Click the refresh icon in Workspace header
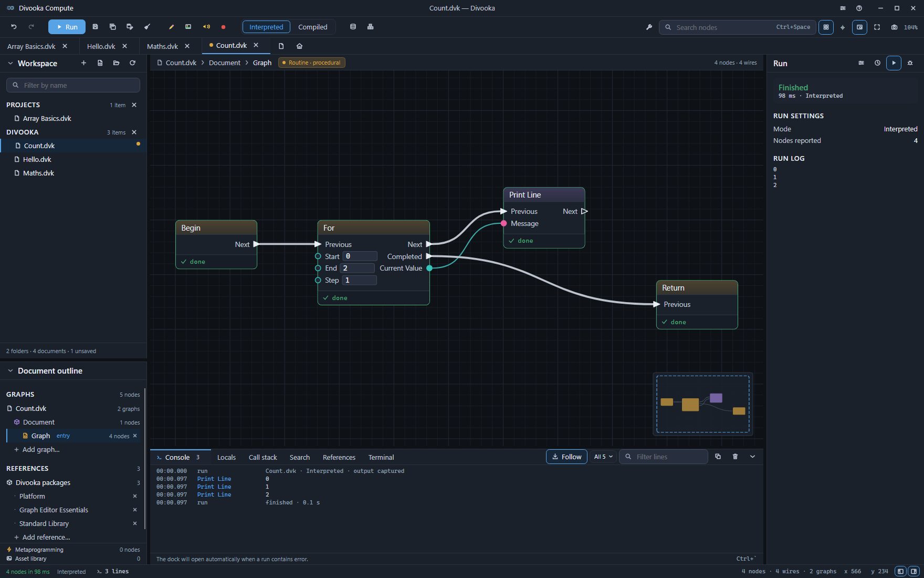924x578 pixels. point(132,63)
